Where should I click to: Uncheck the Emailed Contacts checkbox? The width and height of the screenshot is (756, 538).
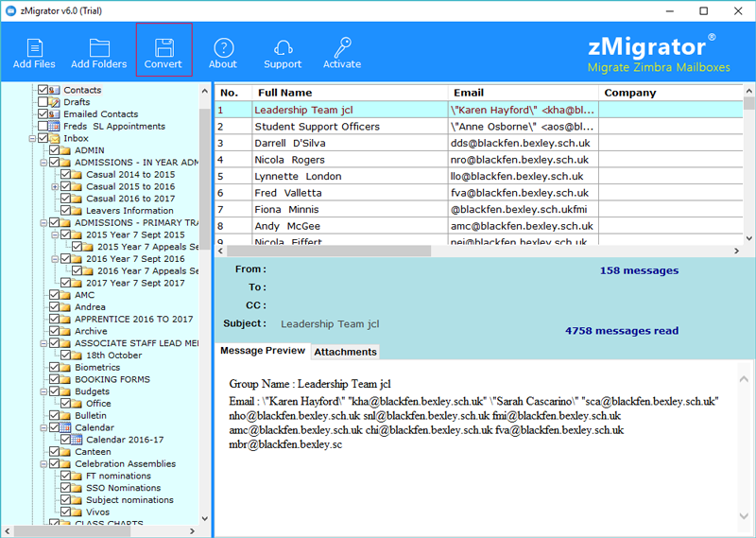pos(43,113)
